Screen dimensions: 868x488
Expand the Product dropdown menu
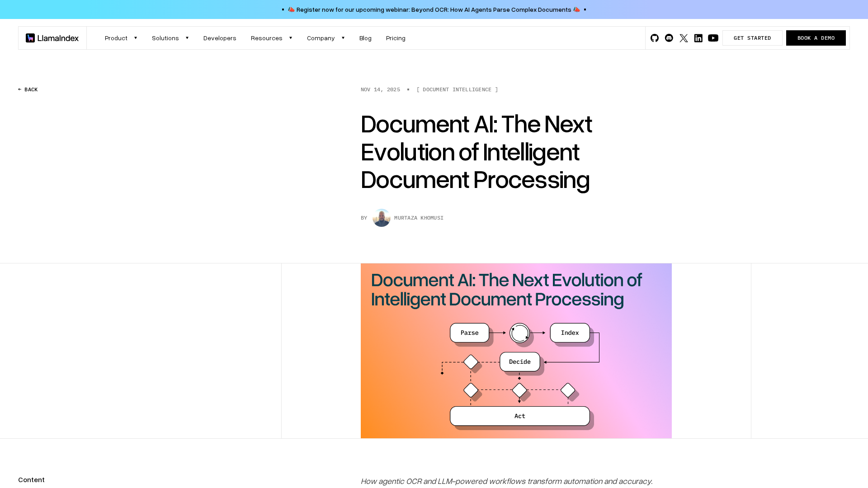tap(121, 38)
